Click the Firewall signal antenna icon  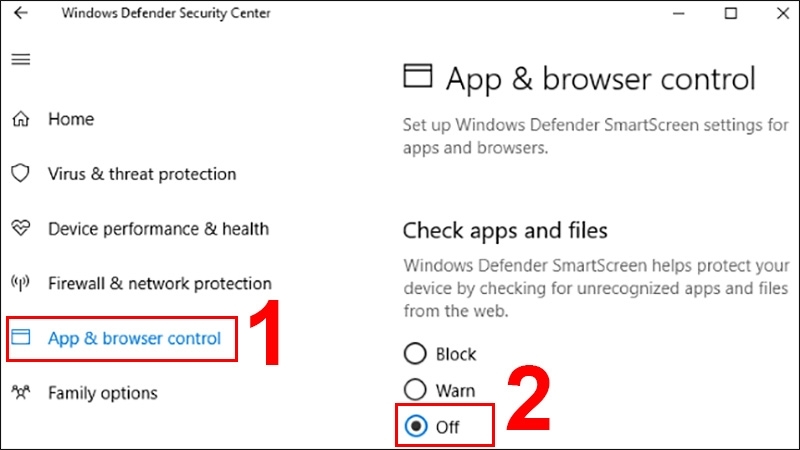(x=21, y=284)
